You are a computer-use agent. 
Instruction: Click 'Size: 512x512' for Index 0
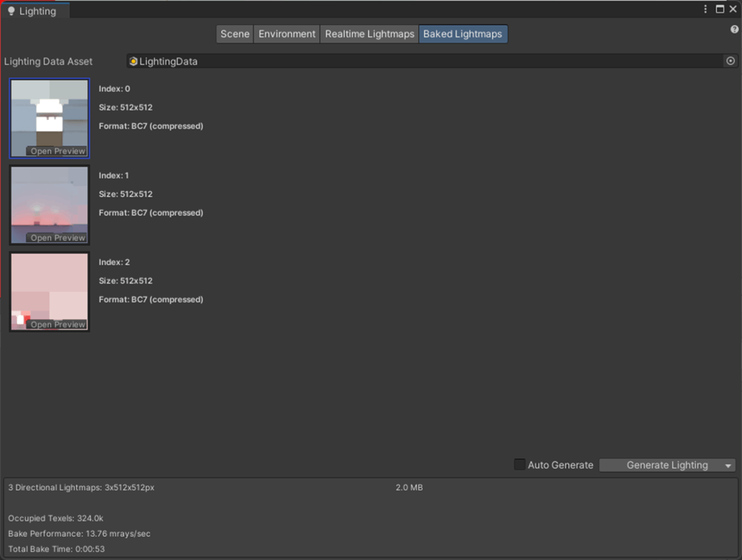pyautogui.click(x=126, y=107)
